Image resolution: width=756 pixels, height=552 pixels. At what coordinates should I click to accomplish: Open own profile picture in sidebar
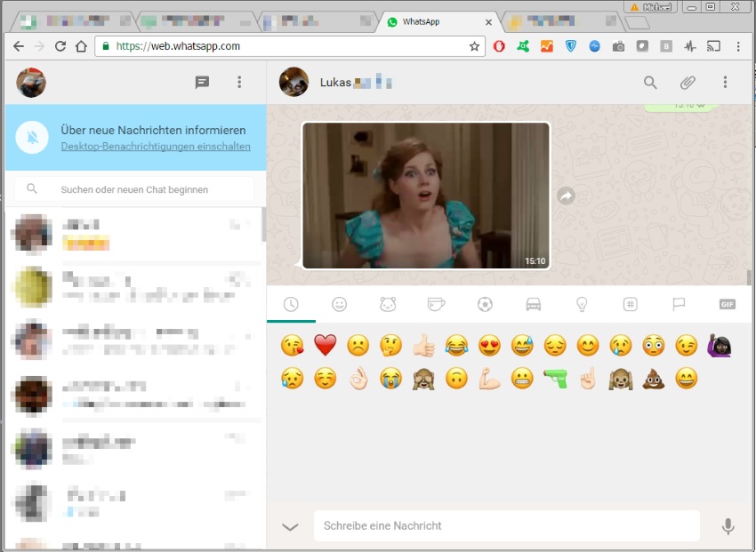[31, 83]
